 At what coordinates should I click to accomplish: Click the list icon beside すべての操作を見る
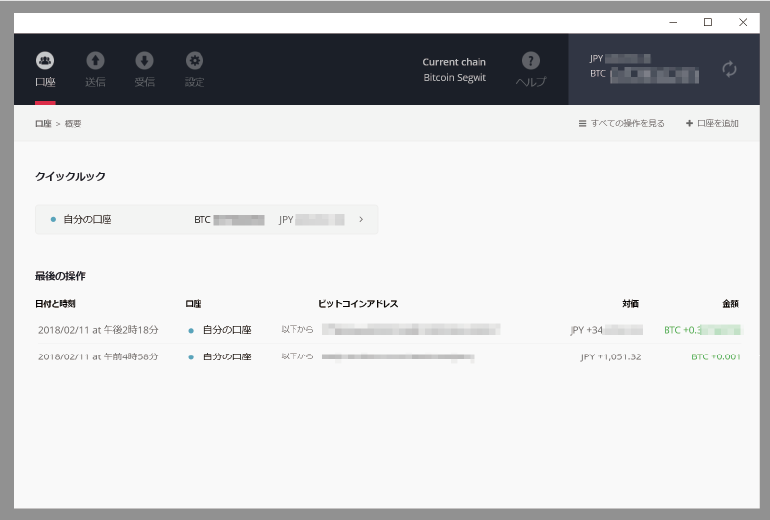pyautogui.click(x=582, y=124)
